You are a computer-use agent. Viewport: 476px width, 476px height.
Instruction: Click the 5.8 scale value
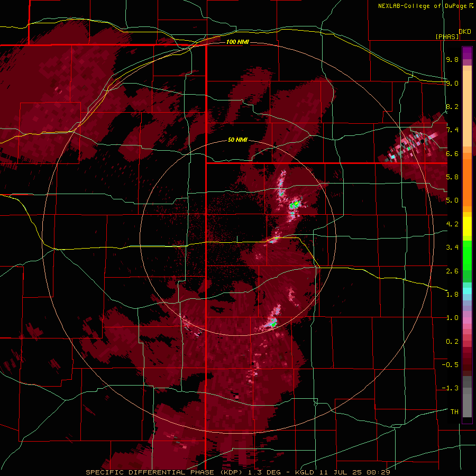[452, 177]
